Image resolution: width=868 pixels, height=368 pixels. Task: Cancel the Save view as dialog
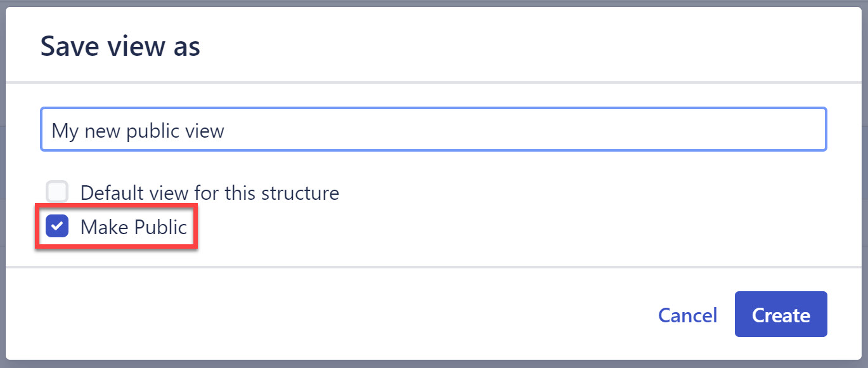(x=687, y=315)
